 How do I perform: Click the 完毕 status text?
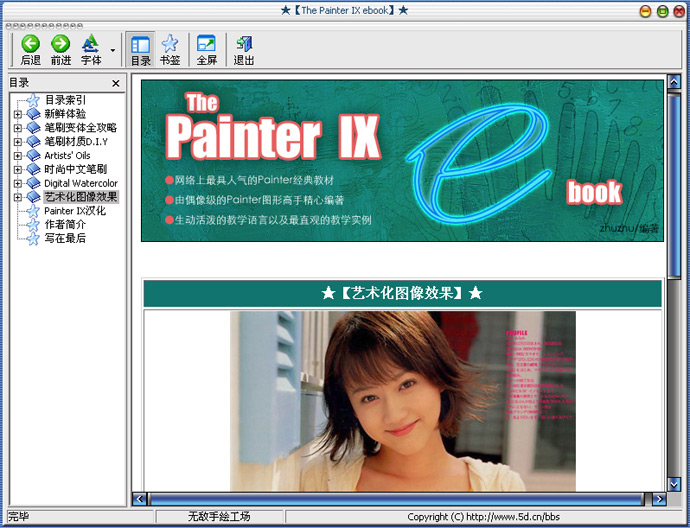click(x=18, y=517)
